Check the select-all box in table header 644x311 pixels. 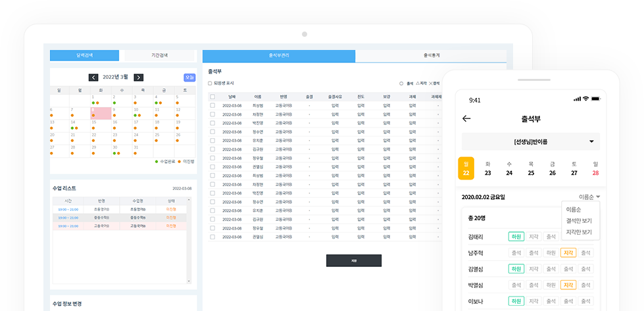click(x=212, y=97)
